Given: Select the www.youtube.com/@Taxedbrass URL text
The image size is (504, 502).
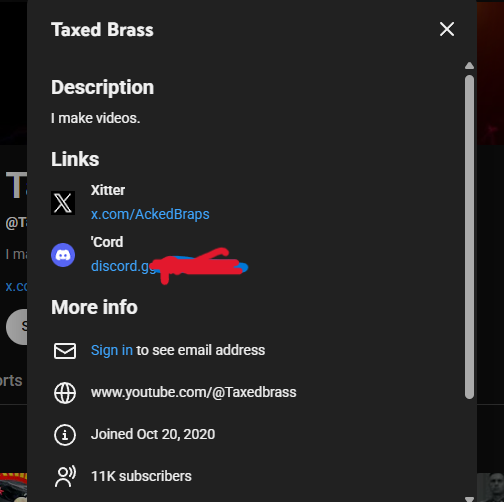Looking at the screenshot, I should click(x=193, y=392).
